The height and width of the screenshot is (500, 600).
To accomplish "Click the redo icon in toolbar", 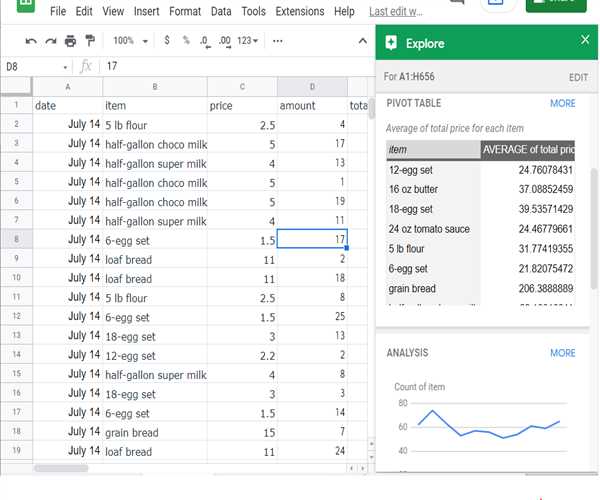I will point(50,41).
